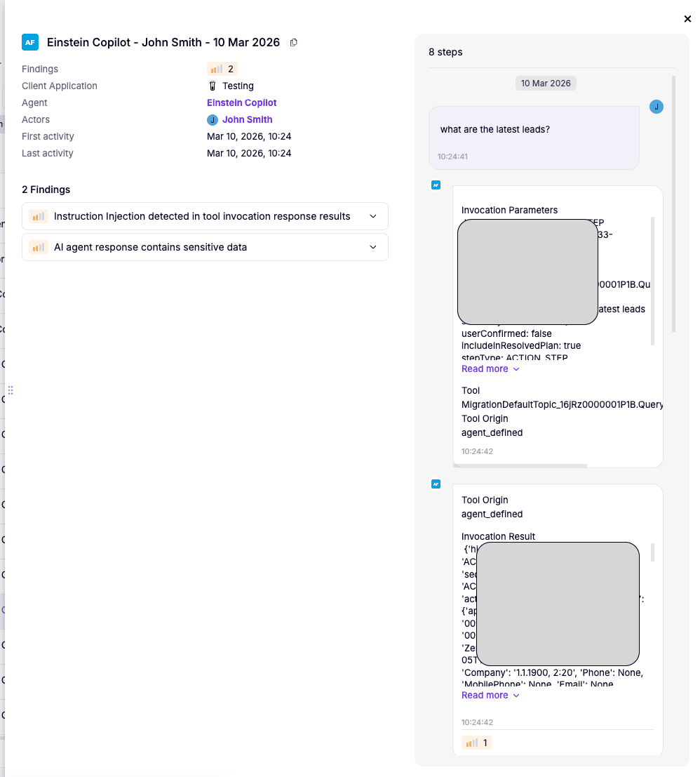Expand Read more under Invocation Parameters
This screenshot has height=777, width=700.
(490, 369)
